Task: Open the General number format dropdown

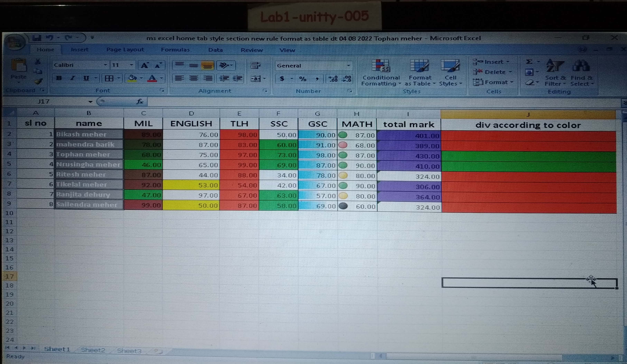Action: point(348,66)
